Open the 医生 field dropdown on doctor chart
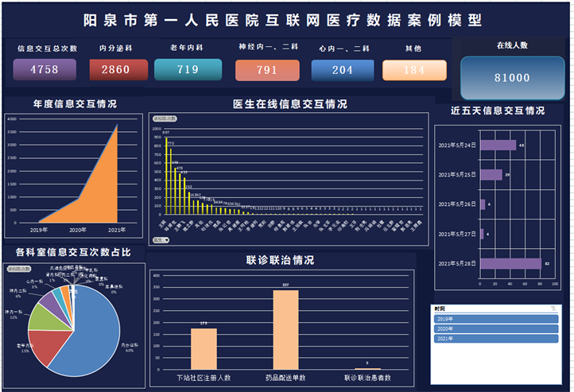The width and height of the screenshot is (574, 392). pyautogui.click(x=161, y=239)
